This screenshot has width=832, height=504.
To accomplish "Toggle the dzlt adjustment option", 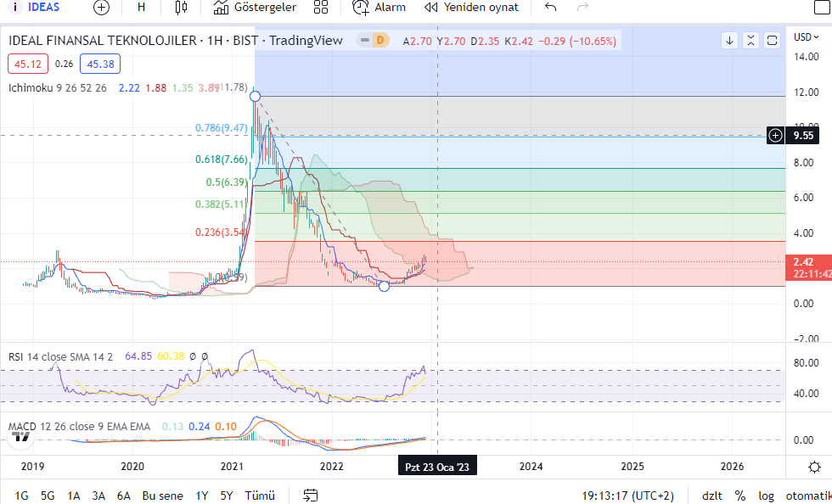I will 712,496.
